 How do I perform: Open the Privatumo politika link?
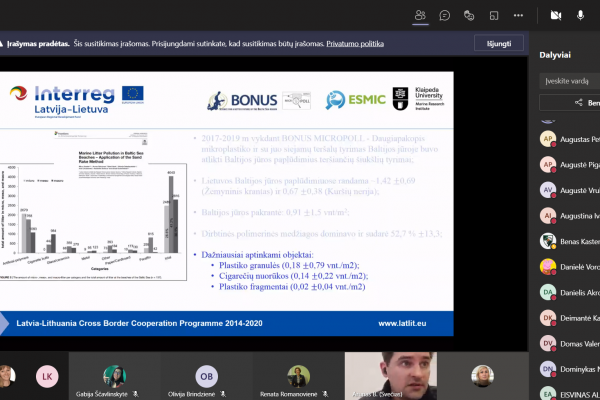click(355, 44)
